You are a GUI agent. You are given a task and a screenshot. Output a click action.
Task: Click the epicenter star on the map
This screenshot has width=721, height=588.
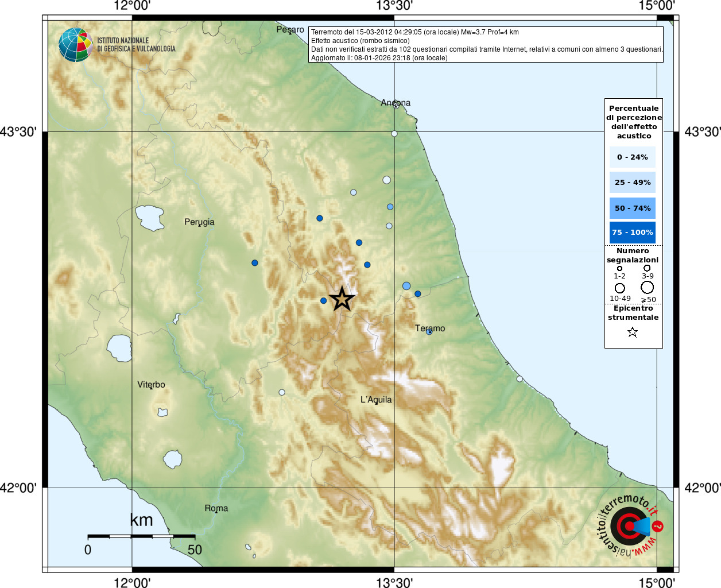tap(342, 299)
